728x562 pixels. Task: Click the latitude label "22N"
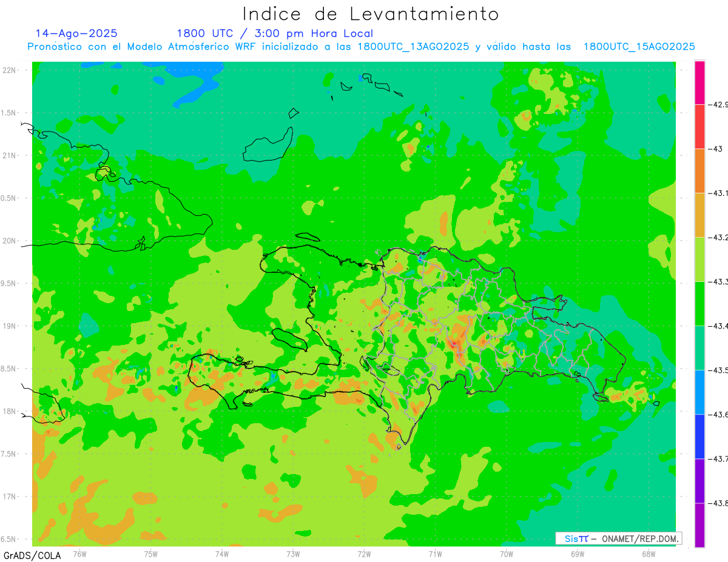click(x=9, y=70)
